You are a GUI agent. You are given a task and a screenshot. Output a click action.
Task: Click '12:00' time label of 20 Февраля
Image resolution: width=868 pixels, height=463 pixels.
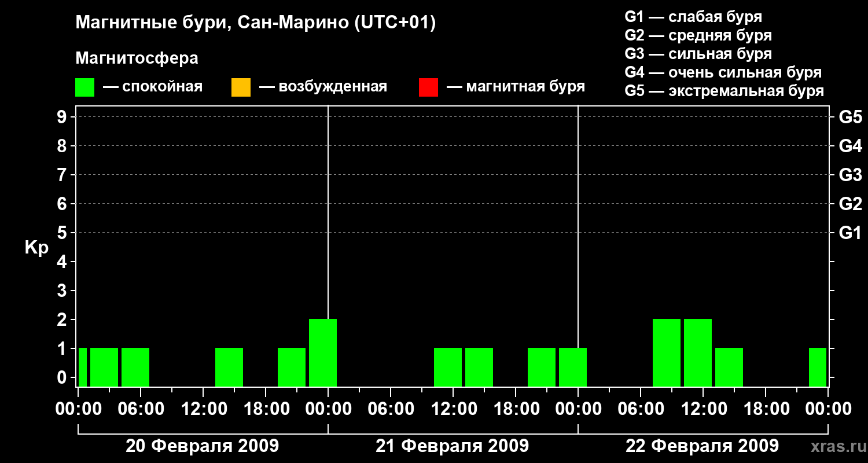203,409
